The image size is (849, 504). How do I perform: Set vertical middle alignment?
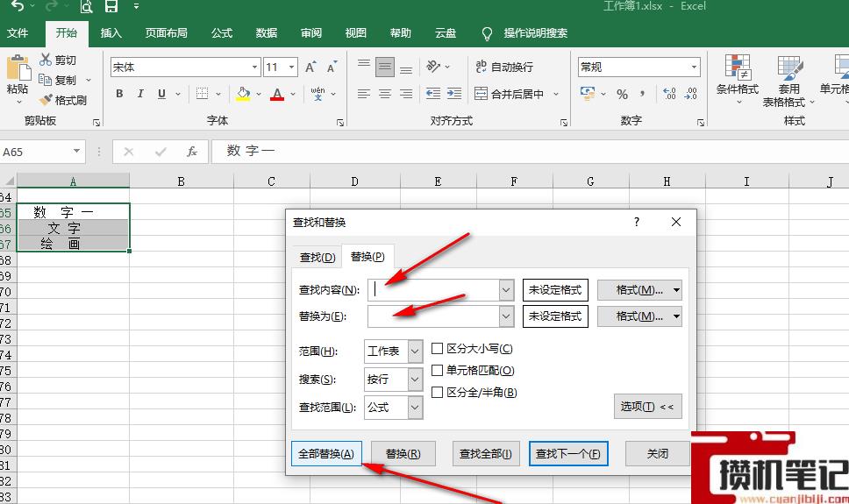pyautogui.click(x=385, y=67)
